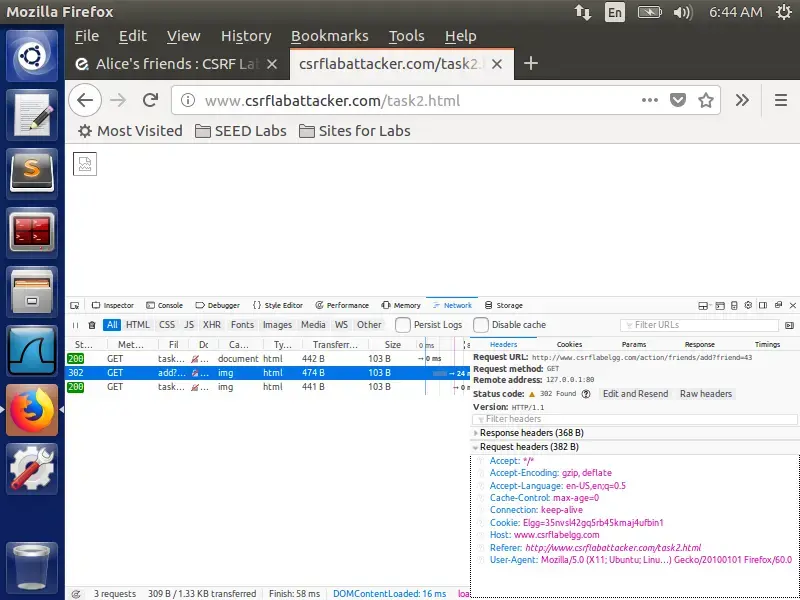Switch to the Console panel
The height and width of the screenshot is (600, 800).
point(164,306)
